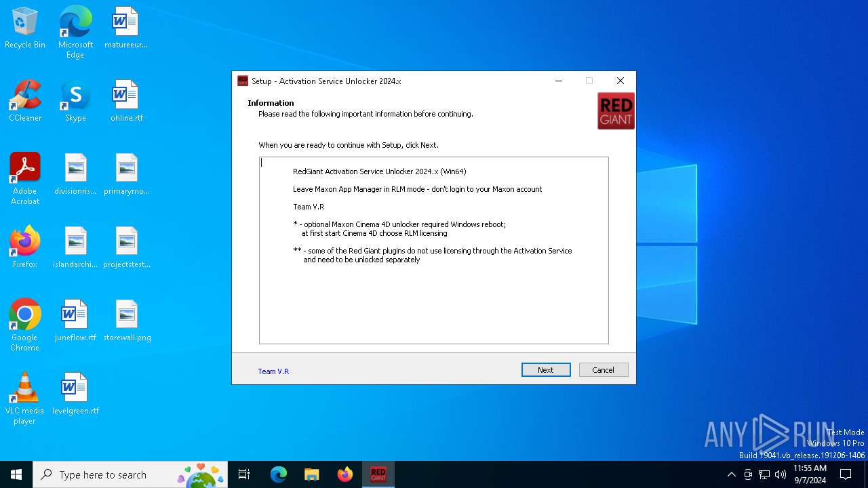Show hidden system tray icons
This screenshot has width=868, height=488.
[731, 474]
